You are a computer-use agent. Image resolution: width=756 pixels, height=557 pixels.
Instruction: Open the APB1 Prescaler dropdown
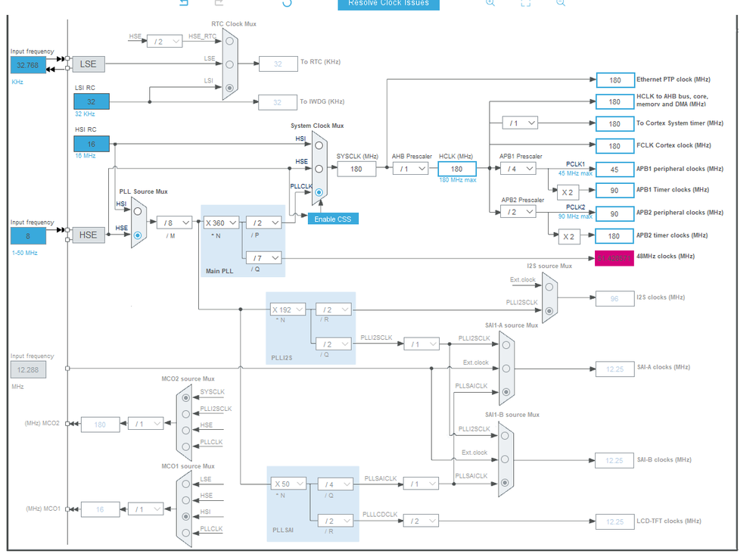click(518, 169)
